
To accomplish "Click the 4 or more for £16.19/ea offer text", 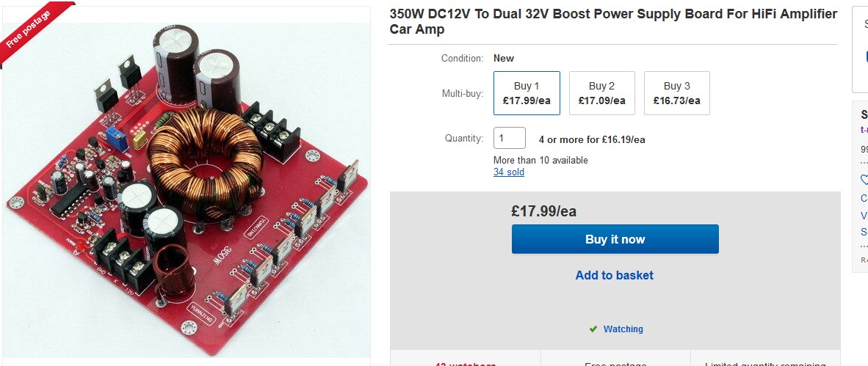I will coord(592,140).
